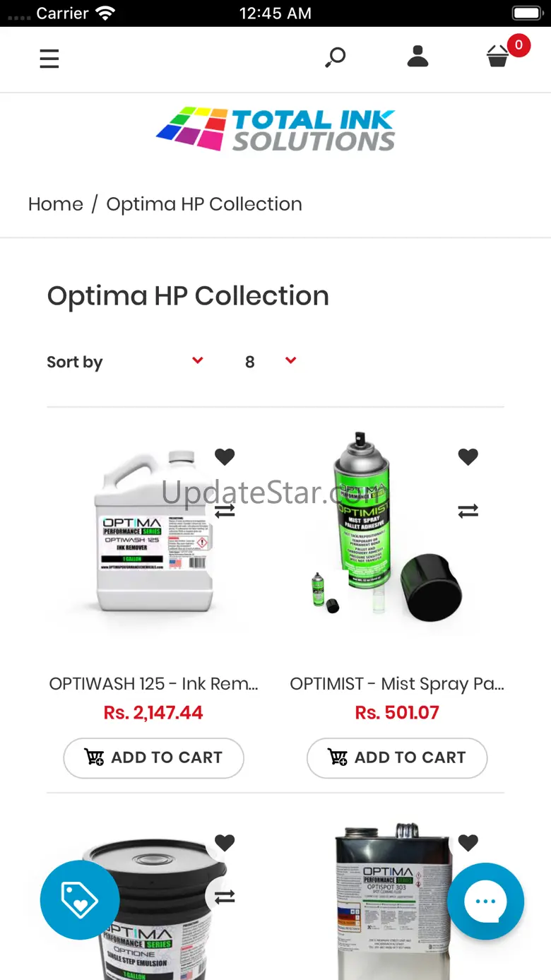
Task: Tap the search magnifier icon
Action: (x=336, y=57)
